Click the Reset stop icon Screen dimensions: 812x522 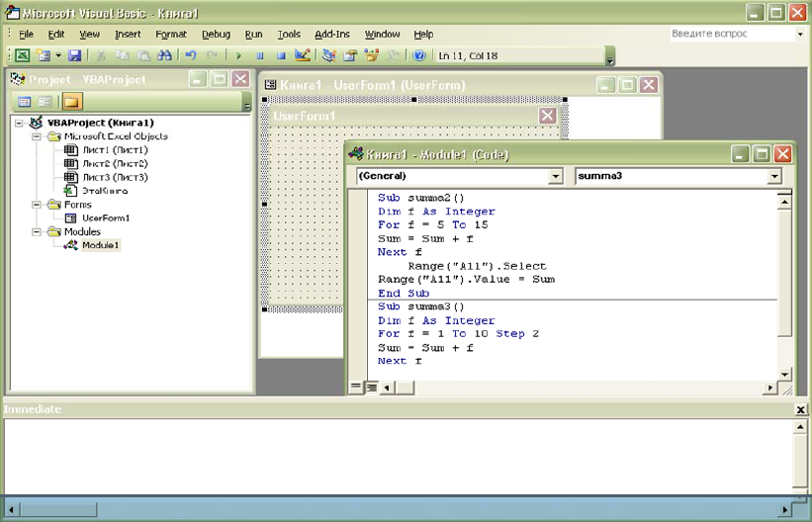click(281, 55)
